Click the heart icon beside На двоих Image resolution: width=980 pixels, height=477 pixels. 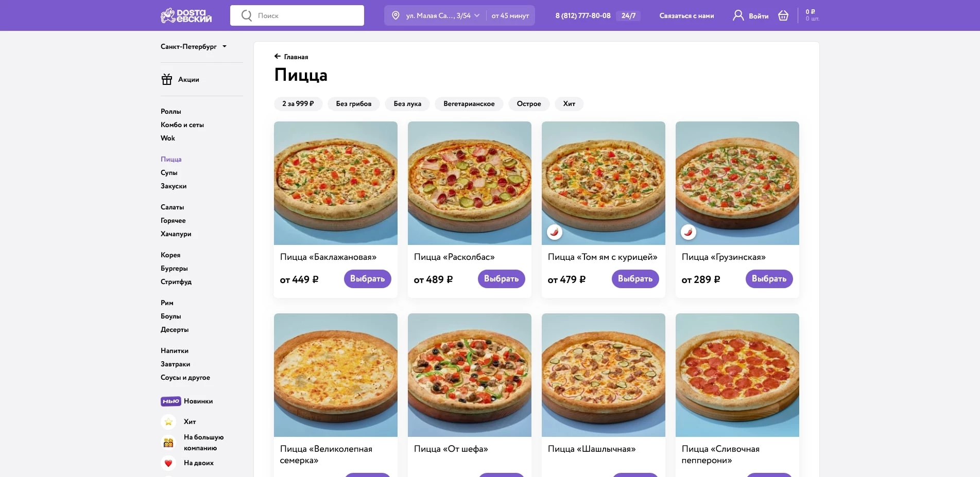coord(168,463)
